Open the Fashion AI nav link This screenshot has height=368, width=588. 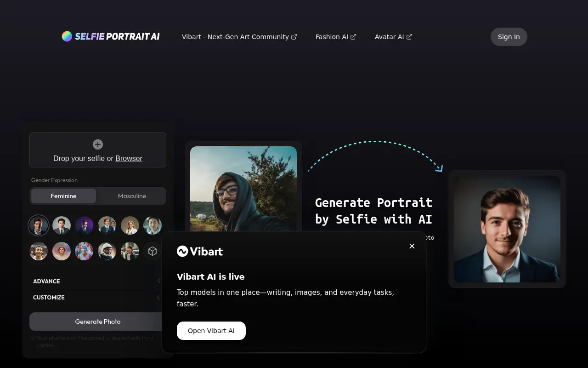[336, 37]
